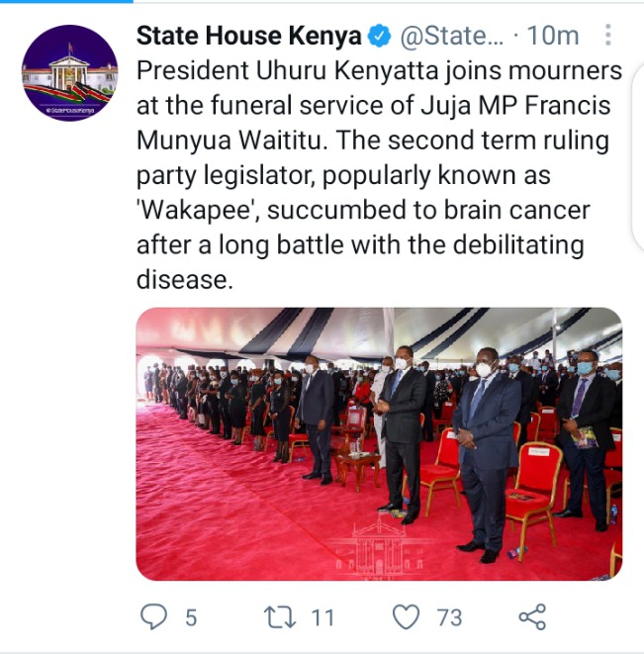
Task: Click the red carpet area of photo
Action: (x=233, y=514)
